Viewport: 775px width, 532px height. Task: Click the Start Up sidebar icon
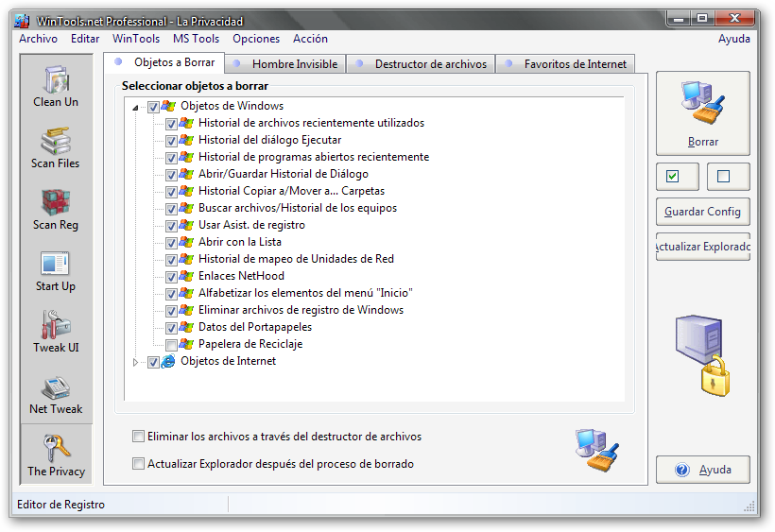56,270
